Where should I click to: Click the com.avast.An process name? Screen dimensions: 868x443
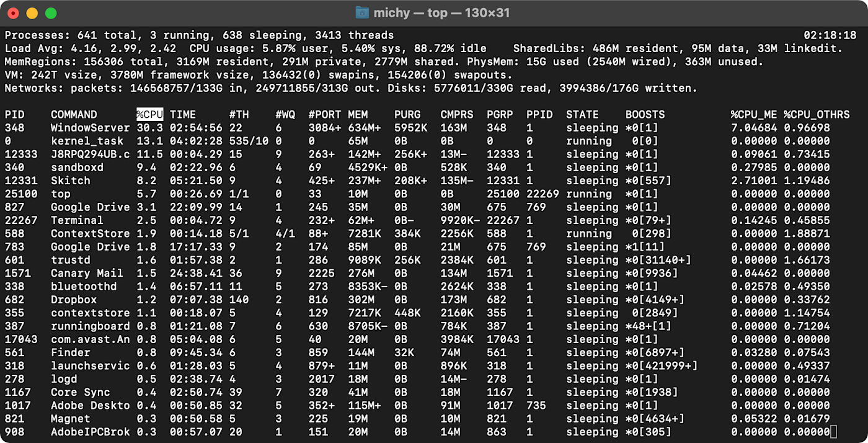[x=91, y=339]
